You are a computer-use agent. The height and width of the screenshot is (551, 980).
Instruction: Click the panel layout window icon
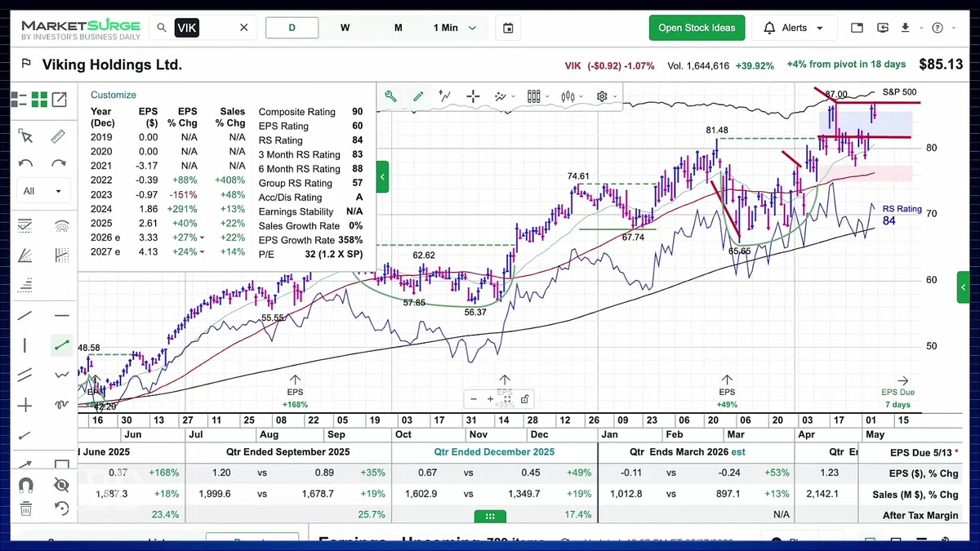click(857, 28)
